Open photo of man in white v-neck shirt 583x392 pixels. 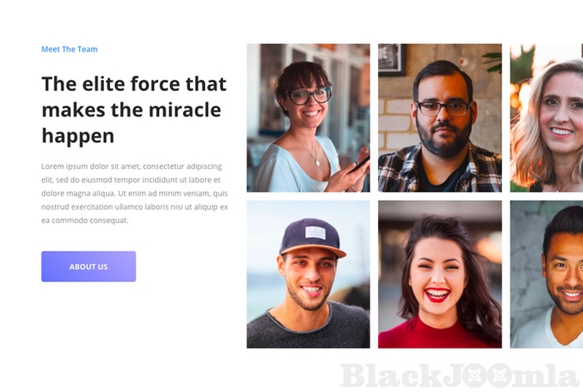pos(546,274)
